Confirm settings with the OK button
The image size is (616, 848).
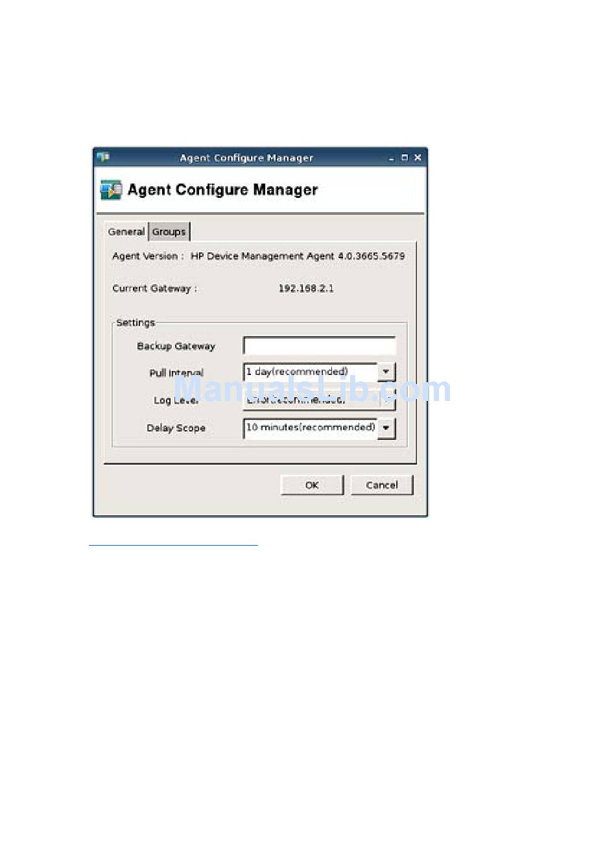(312, 485)
